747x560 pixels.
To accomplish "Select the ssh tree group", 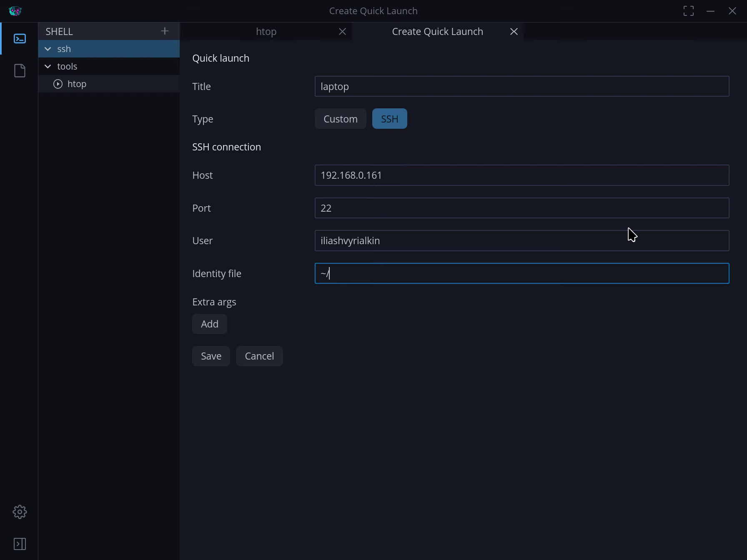I will pos(109,49).
